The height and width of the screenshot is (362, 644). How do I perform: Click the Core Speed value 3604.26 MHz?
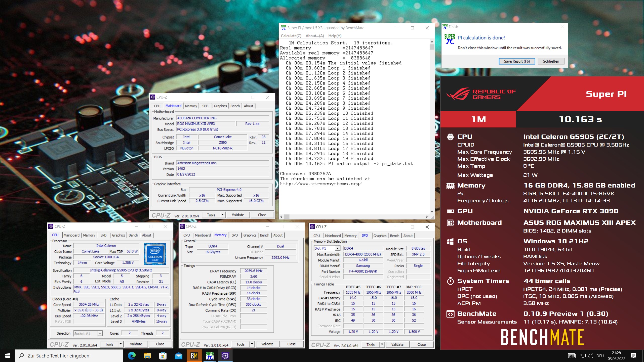(x=89, y=304)
